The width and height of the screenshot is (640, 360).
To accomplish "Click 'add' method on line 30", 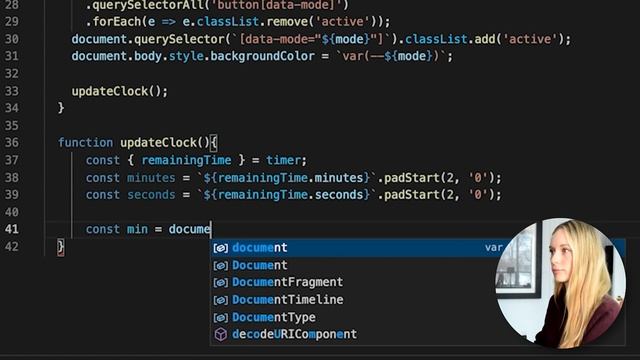I will click(484, 39).
